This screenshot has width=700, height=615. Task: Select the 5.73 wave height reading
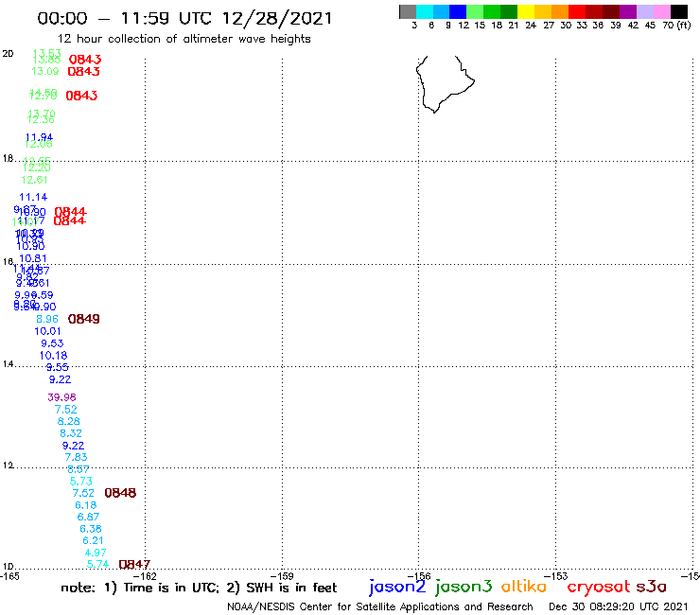click(x=80, y=481)
